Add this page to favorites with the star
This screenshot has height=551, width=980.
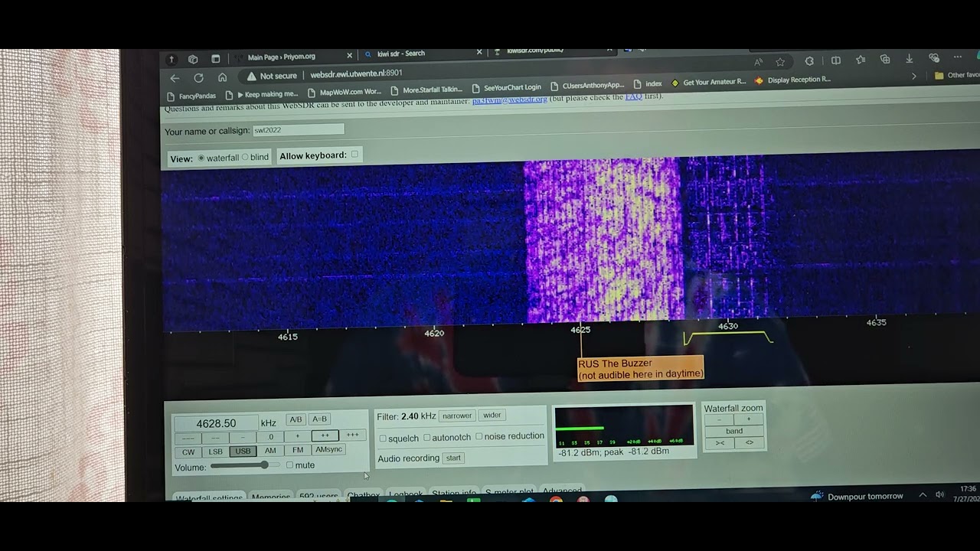(x=780, y=61)
